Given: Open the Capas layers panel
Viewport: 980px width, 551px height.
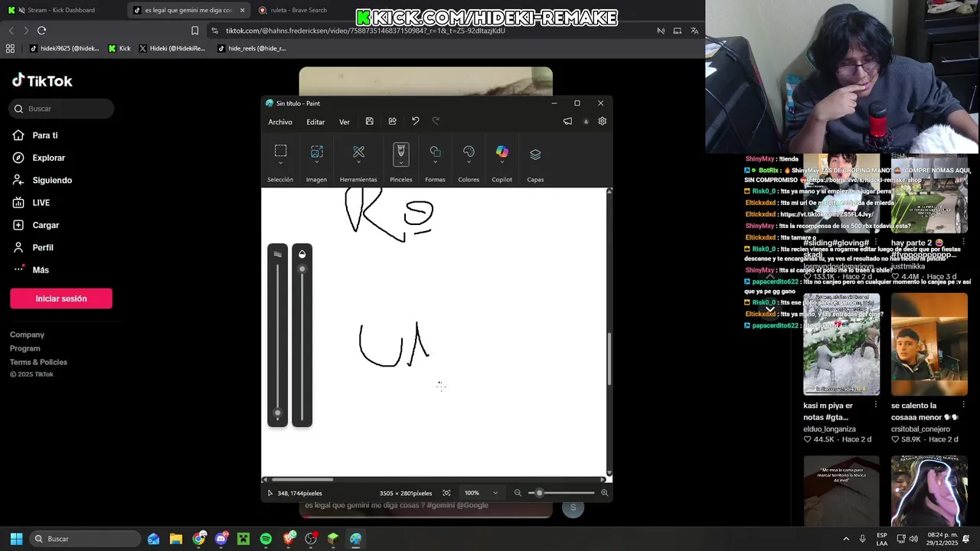Looking at the screenshot, I should [535, 155].
